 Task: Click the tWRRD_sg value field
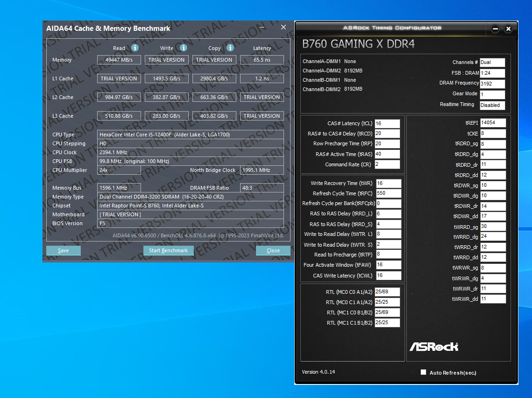(x=493, y=227)
